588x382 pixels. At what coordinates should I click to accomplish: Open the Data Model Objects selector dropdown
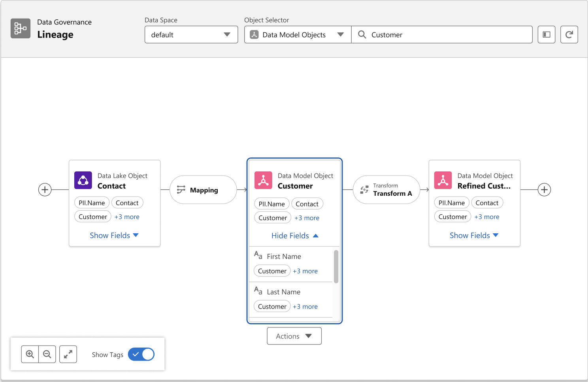coord(298,35)
